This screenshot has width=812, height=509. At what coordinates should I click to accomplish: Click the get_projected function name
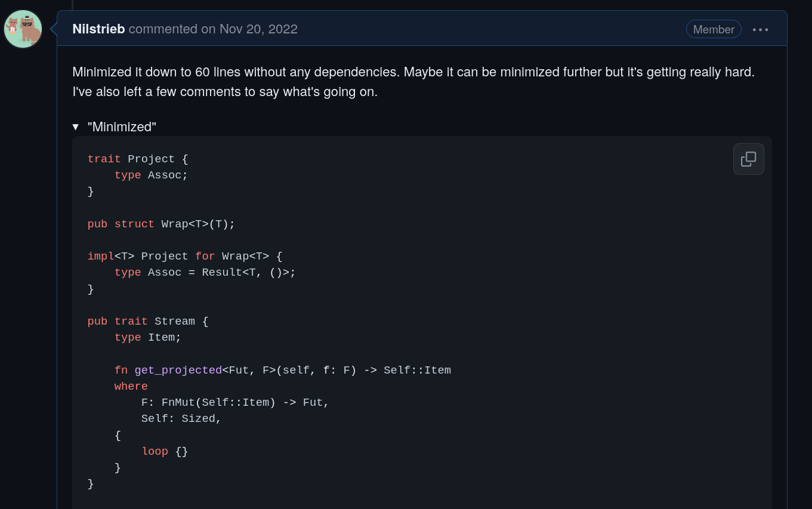tap(178, 371)
